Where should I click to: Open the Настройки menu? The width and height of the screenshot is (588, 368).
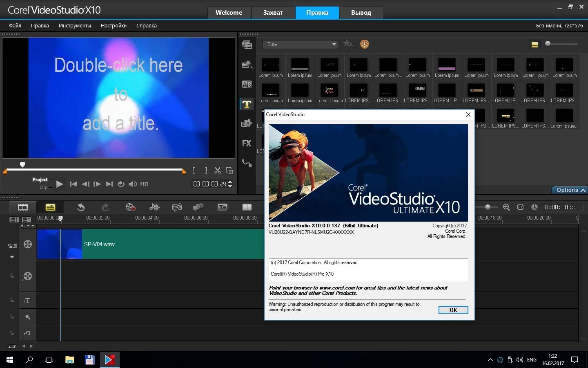click(114, 25)
